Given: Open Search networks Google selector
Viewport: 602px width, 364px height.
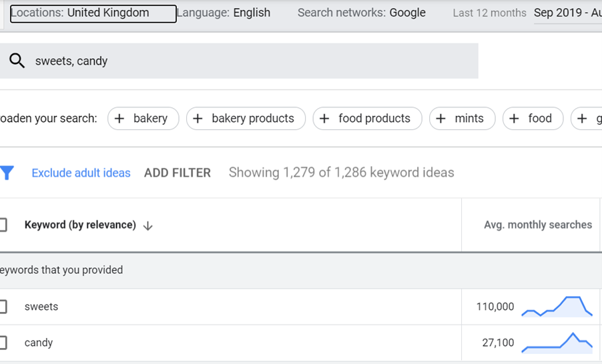Looking at the screenshot, I should (x=362, y=13).
